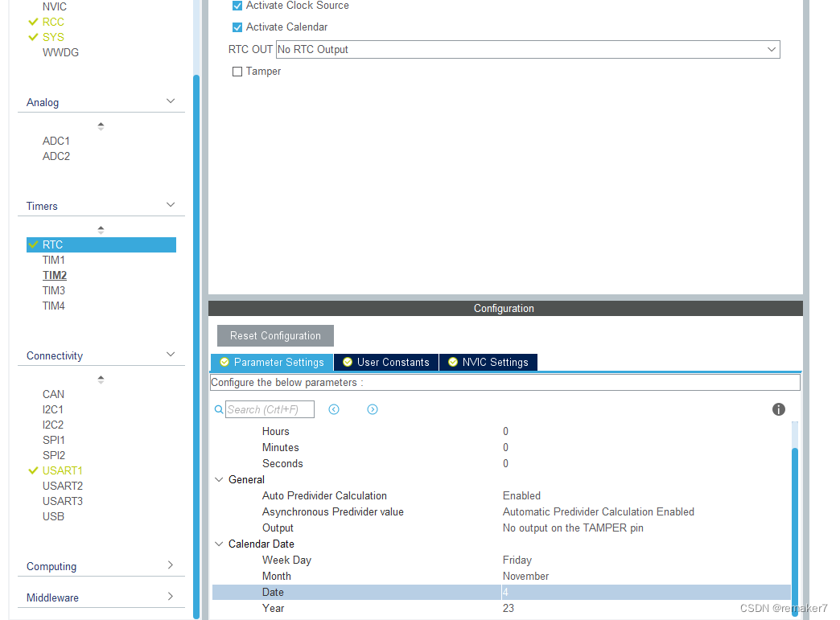Select USART3 peripheral

[63, 501]
